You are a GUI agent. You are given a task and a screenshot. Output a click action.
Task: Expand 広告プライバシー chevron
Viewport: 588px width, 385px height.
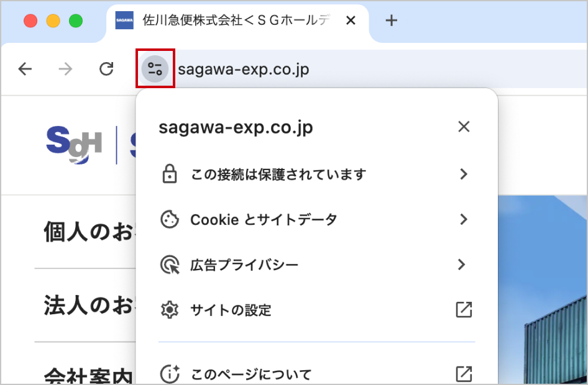coord(462,265)
